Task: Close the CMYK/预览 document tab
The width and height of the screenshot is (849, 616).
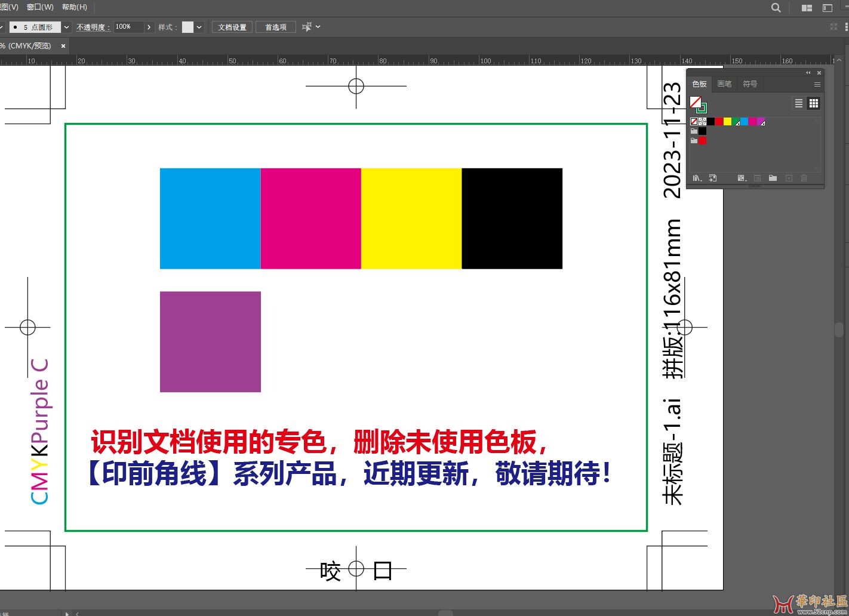Action: pos(63,46)
